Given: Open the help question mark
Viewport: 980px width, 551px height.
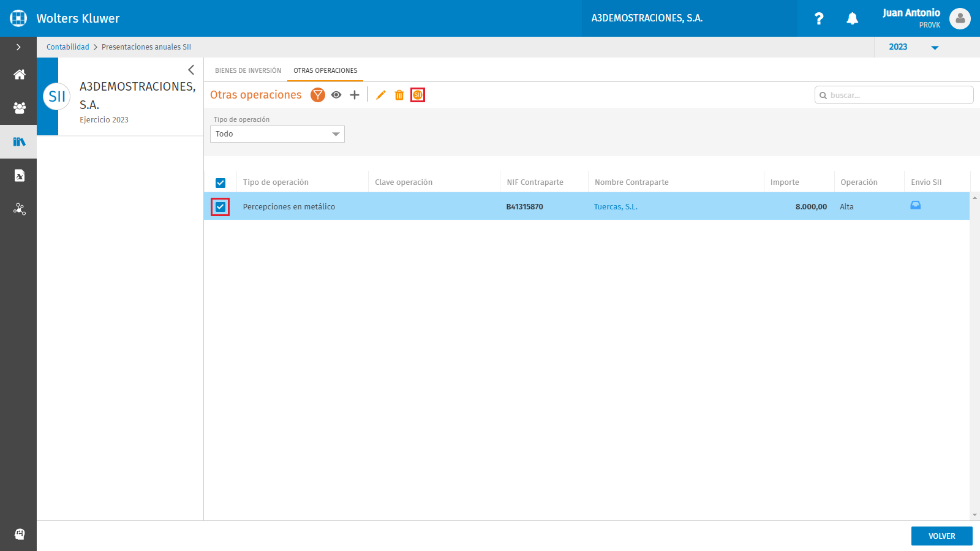Looking at the screenshot, I should (819, 18).
